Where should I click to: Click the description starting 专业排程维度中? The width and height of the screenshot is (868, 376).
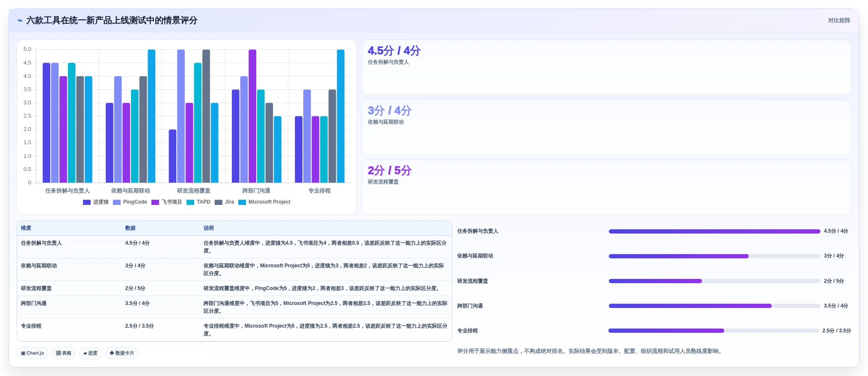pos(325,330)
